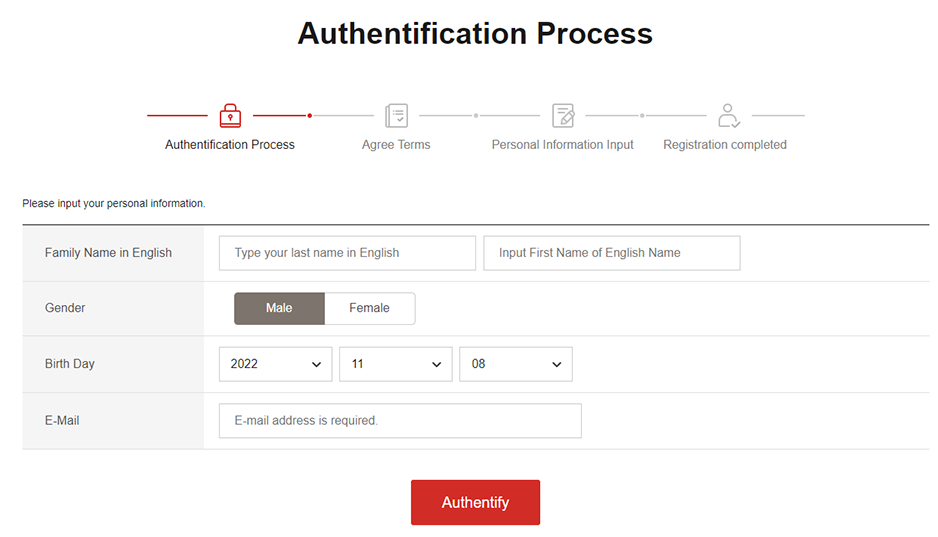Select Male gender option
Viewport: 938px width, 537px height.
point(279,308)
